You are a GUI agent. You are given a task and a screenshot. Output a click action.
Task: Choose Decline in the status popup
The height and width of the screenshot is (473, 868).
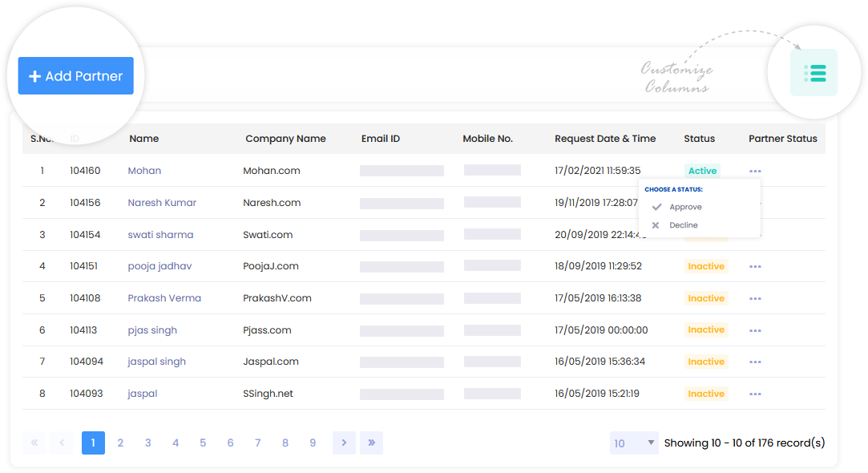[x=683, y=225]
